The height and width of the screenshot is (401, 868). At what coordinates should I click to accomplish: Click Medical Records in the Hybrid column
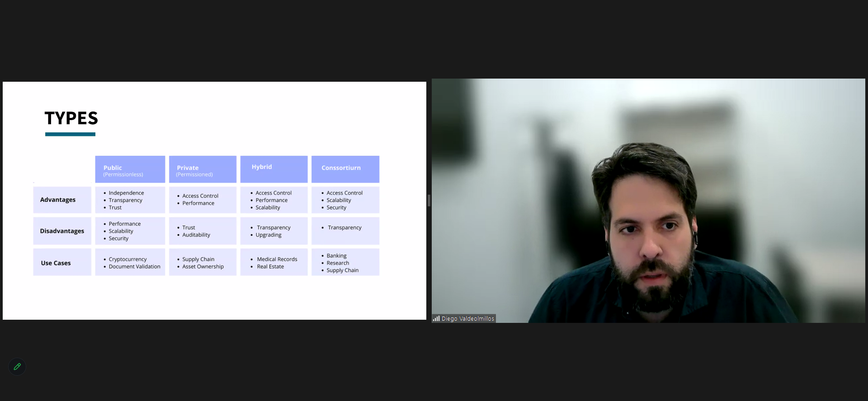click(x=277, y=259)
